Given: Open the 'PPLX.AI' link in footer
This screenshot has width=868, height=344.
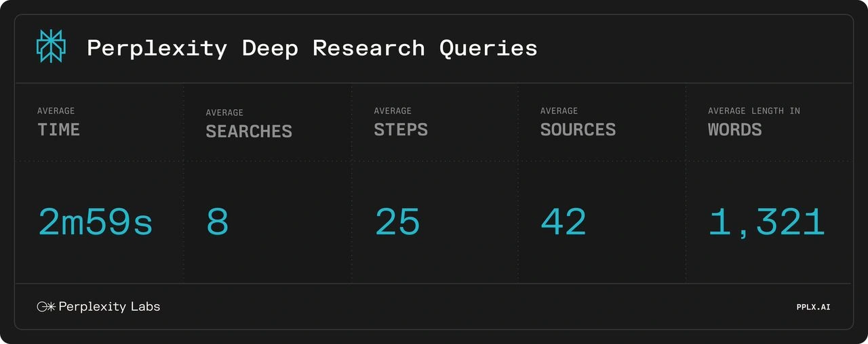Looking at the screenshot, I should (813, 307).
